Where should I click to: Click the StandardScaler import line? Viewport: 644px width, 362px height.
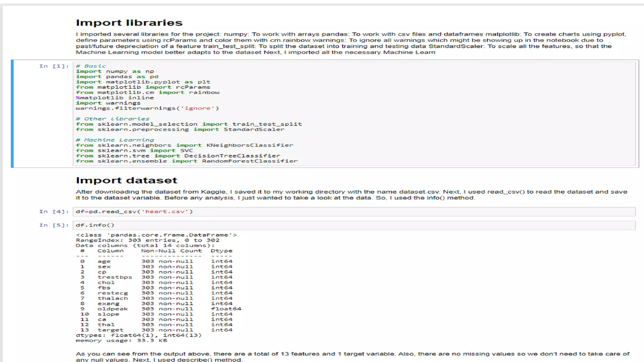(x=180, y=129)
